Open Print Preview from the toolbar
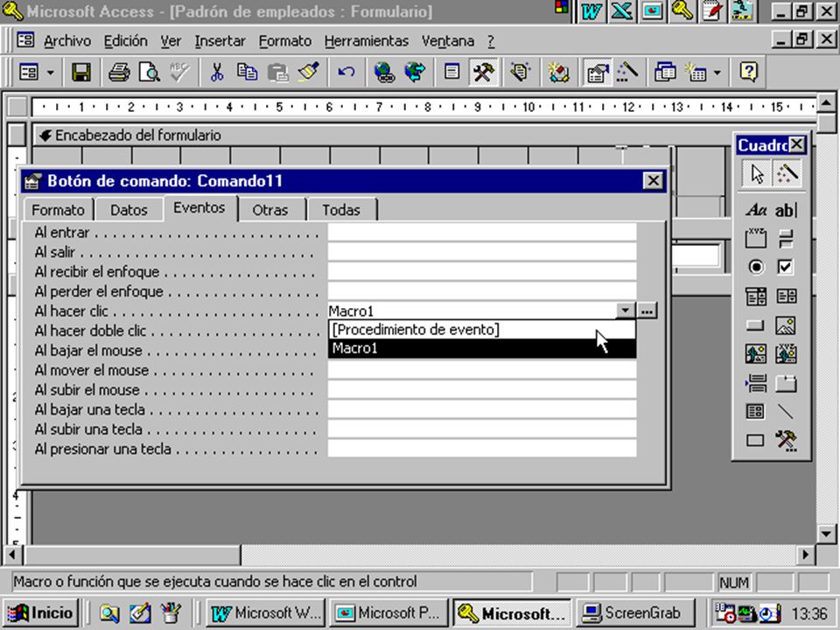The image size is (840, 630). pos(150,73)
